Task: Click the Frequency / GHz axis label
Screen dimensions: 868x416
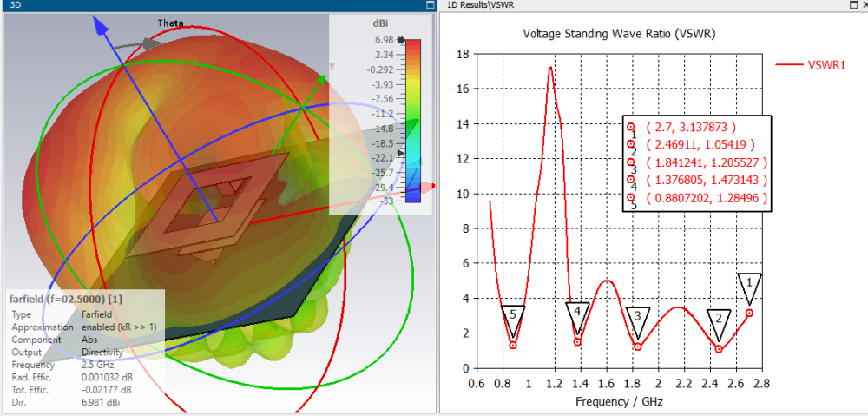Action: [x=618, y=401]
